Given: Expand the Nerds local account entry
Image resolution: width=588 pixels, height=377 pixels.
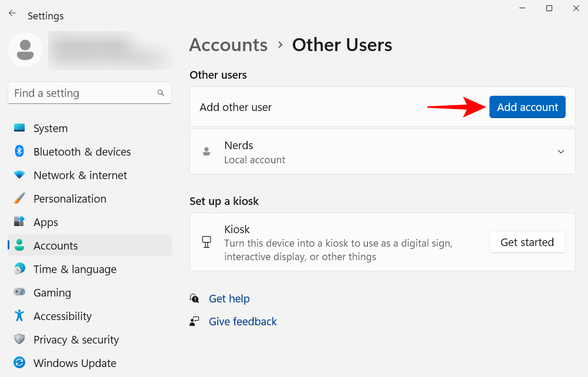Looking at the screenshot, I should pos(560,152).
